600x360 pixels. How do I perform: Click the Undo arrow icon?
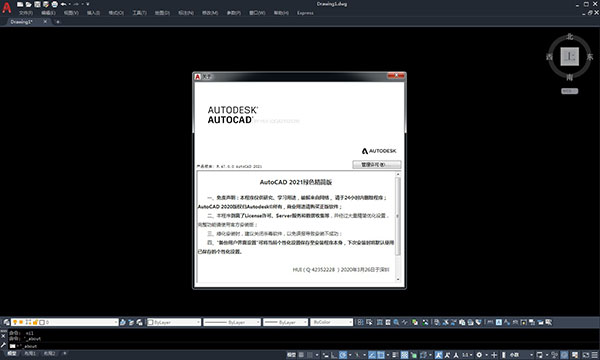click(x=64, y=4)
